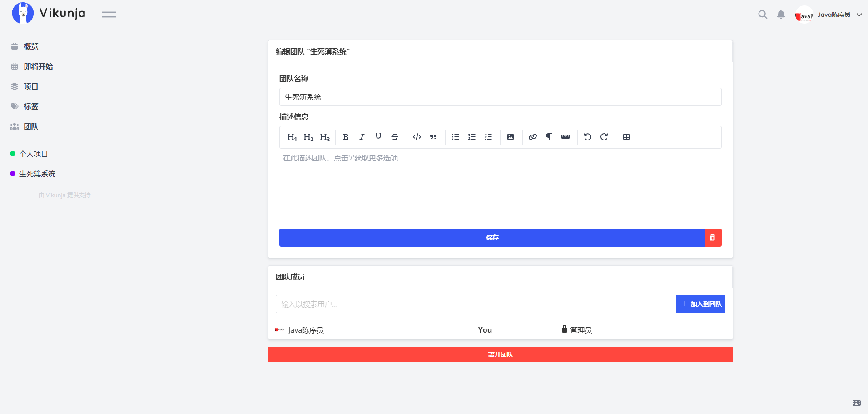Insert a code block with code icon
This screenshot has height=414, width=868.
[417, 137]
